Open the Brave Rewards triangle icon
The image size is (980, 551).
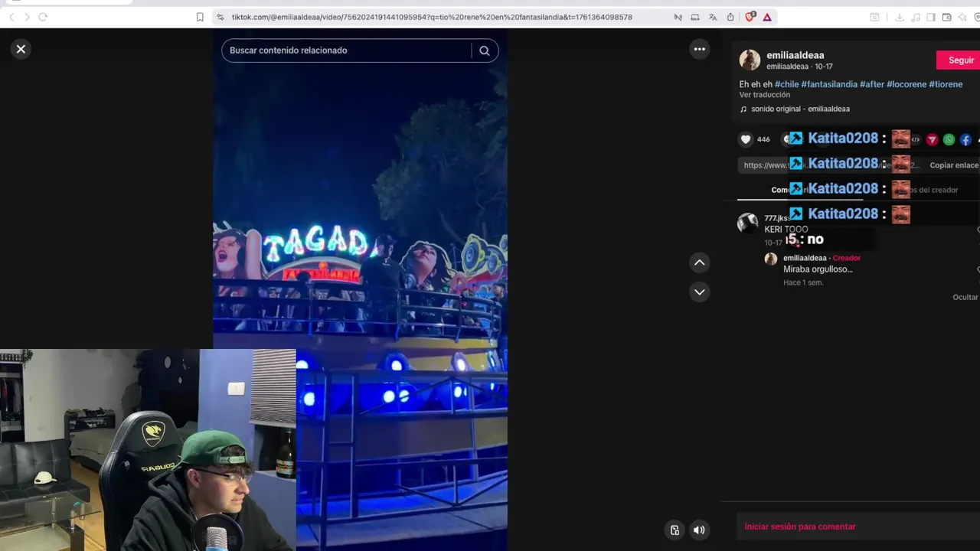766,17
